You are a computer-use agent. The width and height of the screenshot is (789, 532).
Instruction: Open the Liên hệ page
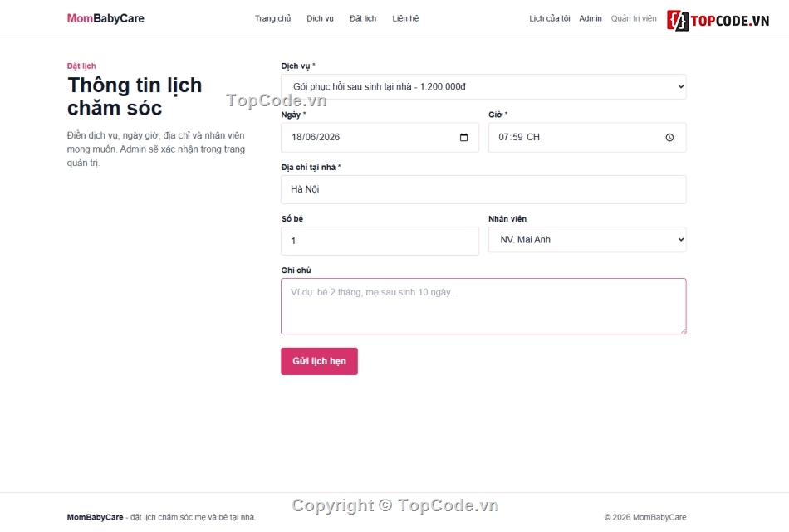(x=405, y=18)
